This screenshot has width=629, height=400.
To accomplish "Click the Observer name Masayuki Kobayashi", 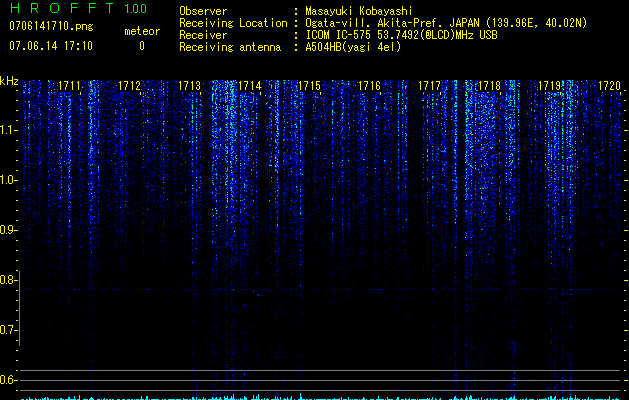I will [359, 11].
